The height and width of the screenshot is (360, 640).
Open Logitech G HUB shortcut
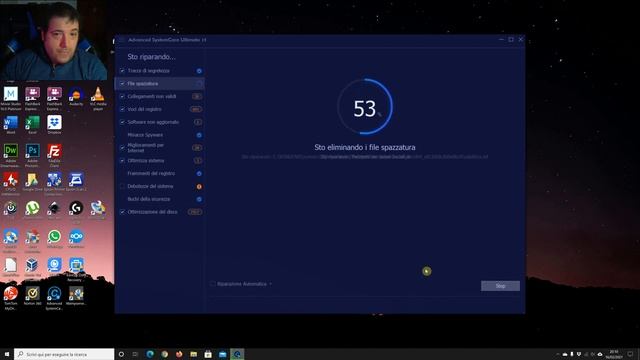[x=76, y=210]
